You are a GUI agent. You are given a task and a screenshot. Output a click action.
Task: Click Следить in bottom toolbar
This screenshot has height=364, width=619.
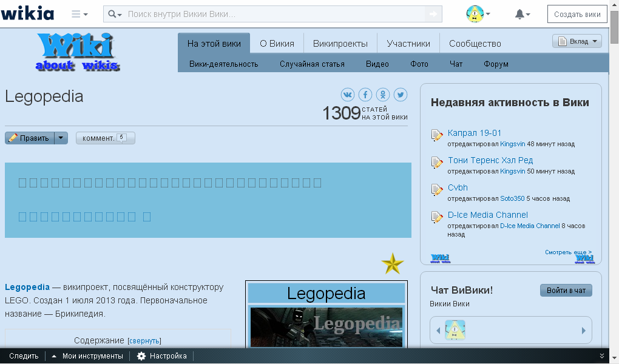tap(24, 356)
